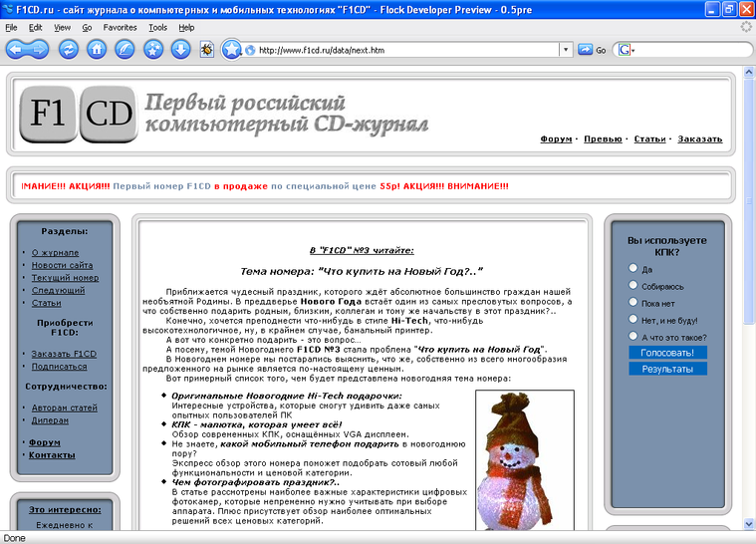The height and width of the screenshot is (544, 756).
Task: Click the Go arrow icon next to the address bar
Action: tap(586, 49)
